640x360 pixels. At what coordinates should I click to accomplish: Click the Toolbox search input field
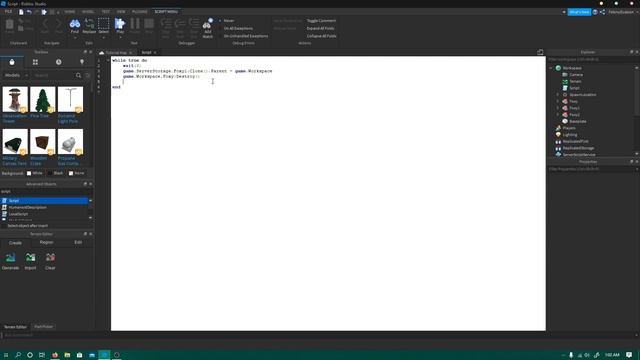click(53, 76)
